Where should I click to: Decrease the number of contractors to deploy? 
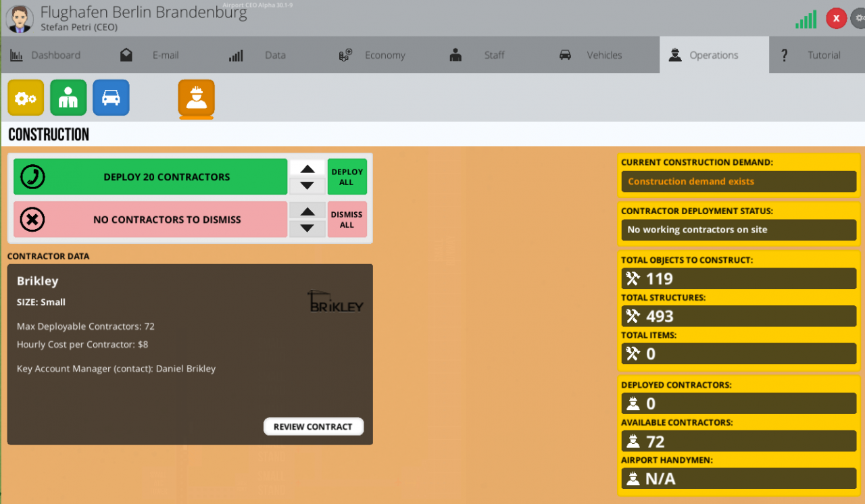(307, 186)
